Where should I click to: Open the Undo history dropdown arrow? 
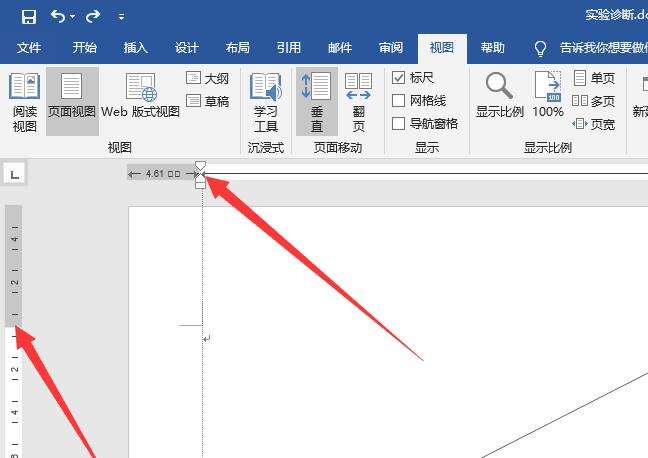(x=72, y=17)
